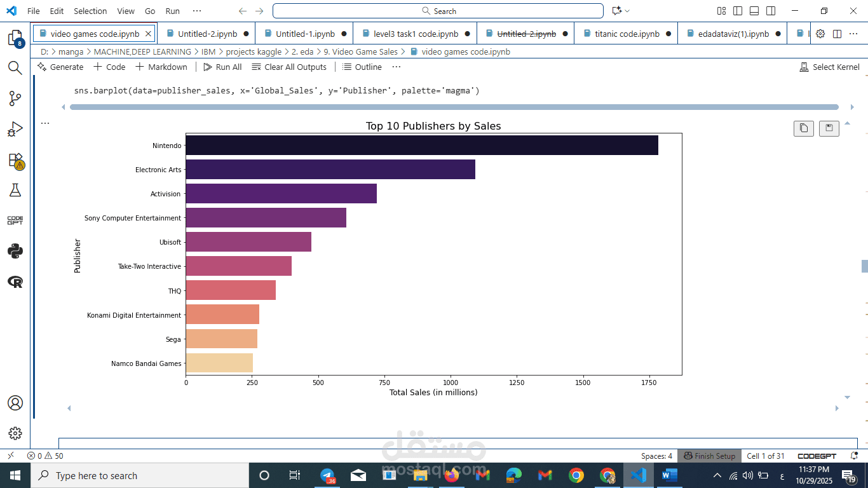Image resolution: width=868 pixels, height=488 pixels.
Task: Open the Python extension sidebar view
Action: point(15,251)
